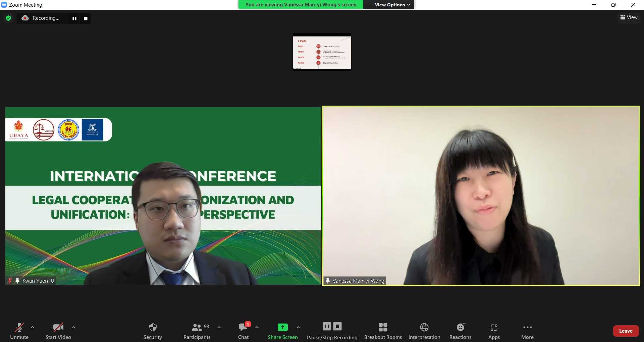Screen dimensions: 644x342
Task: Unmute the microphone
Action: coord(19,331)
